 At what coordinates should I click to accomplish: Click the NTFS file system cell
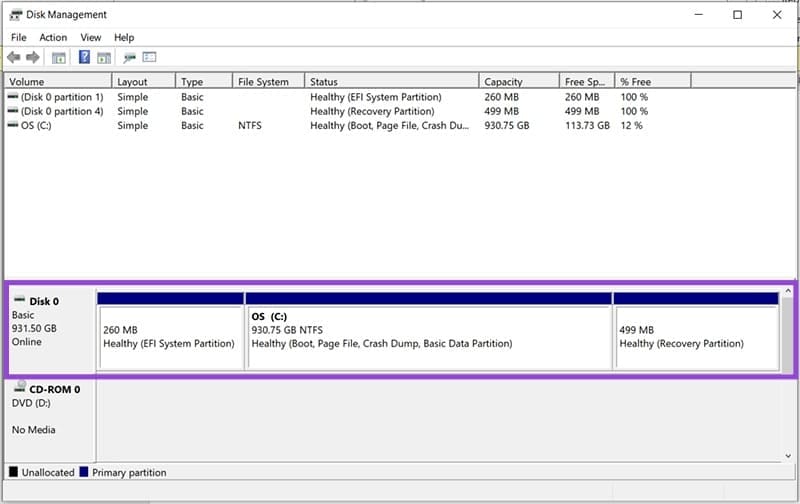click(249, 125)
